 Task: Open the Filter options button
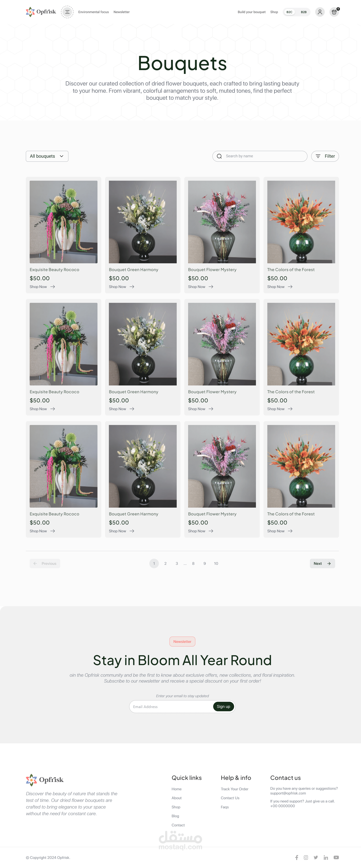(325, 156)
